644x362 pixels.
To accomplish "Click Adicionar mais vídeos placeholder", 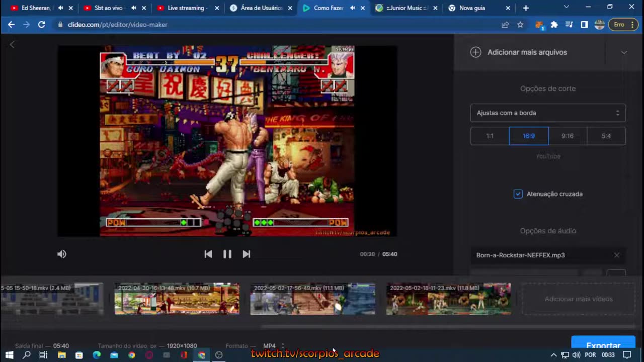I will (x=579, y=299).
